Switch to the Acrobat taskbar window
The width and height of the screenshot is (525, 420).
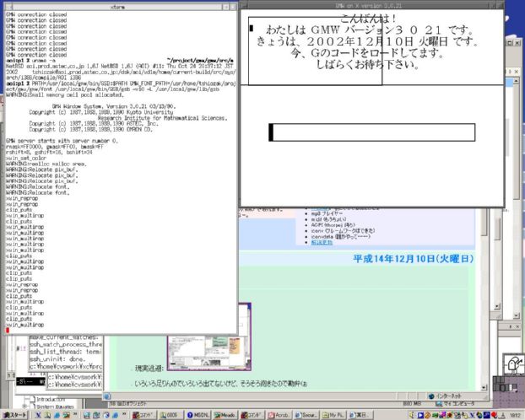click(x=279, y=415)
